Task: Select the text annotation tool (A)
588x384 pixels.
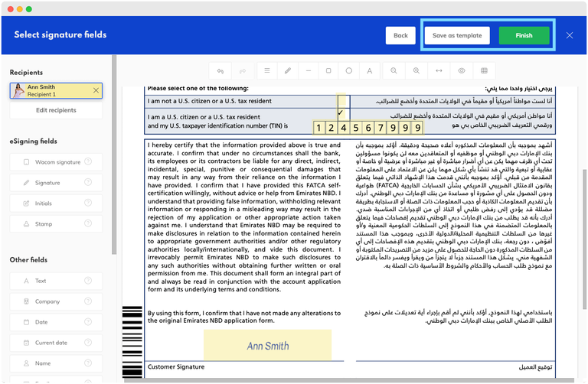Action: click(369, 70)
